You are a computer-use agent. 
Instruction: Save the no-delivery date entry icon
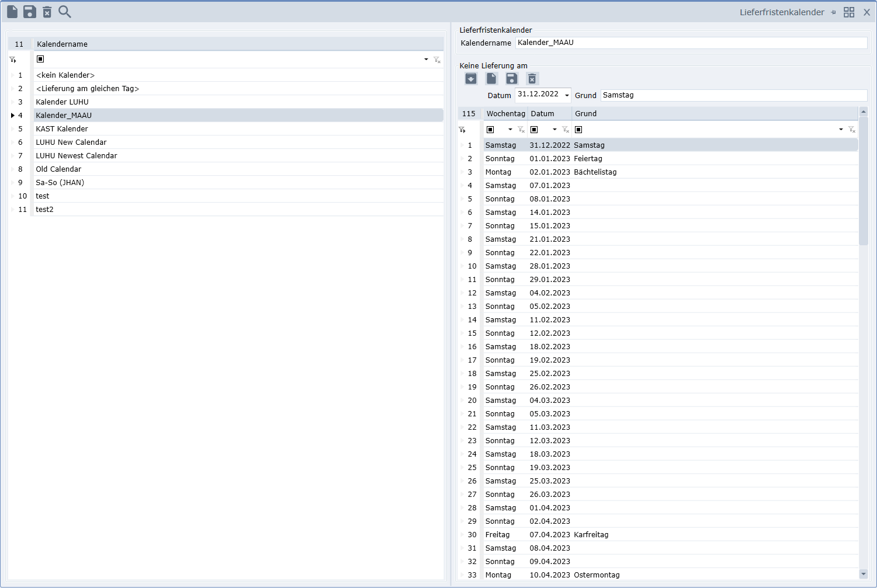[x=512, y=79]
